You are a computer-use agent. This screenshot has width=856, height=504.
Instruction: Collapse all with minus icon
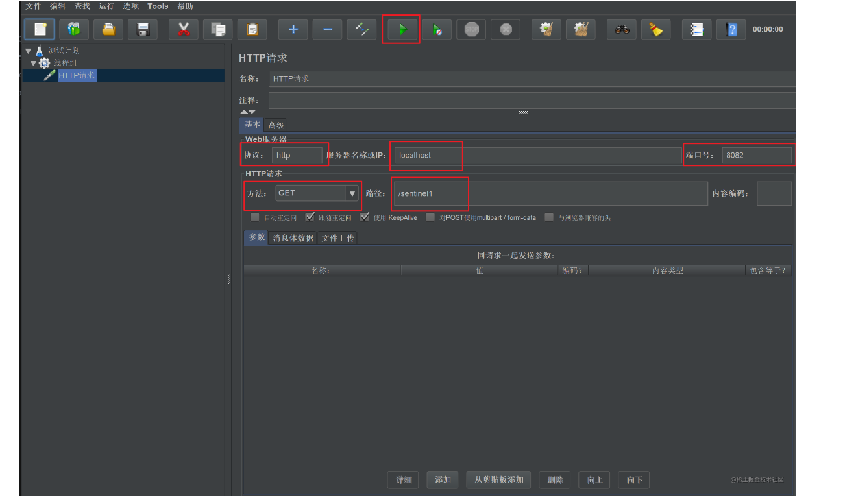pos(328,29)
